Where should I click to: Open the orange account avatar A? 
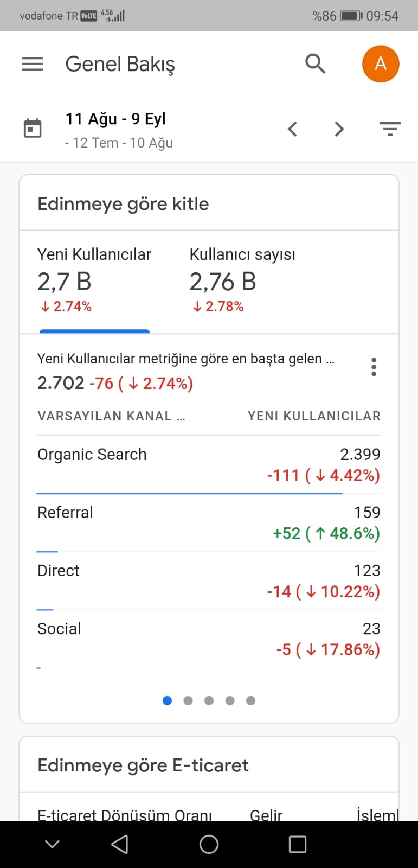tap(381, 64)
